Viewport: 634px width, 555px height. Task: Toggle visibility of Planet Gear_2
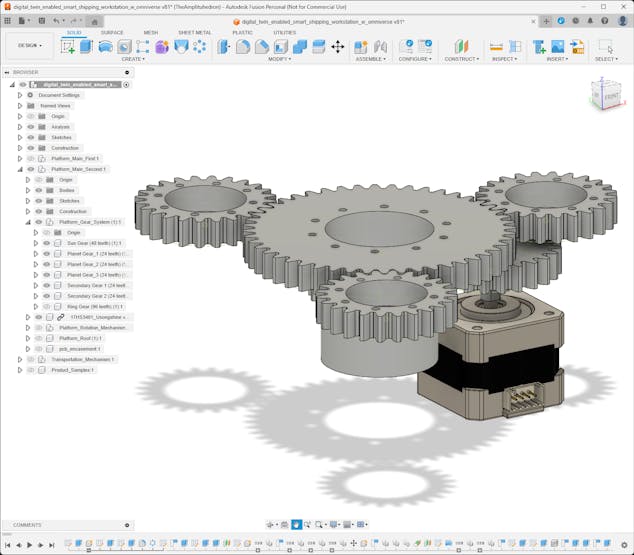[x=46, y=264]
